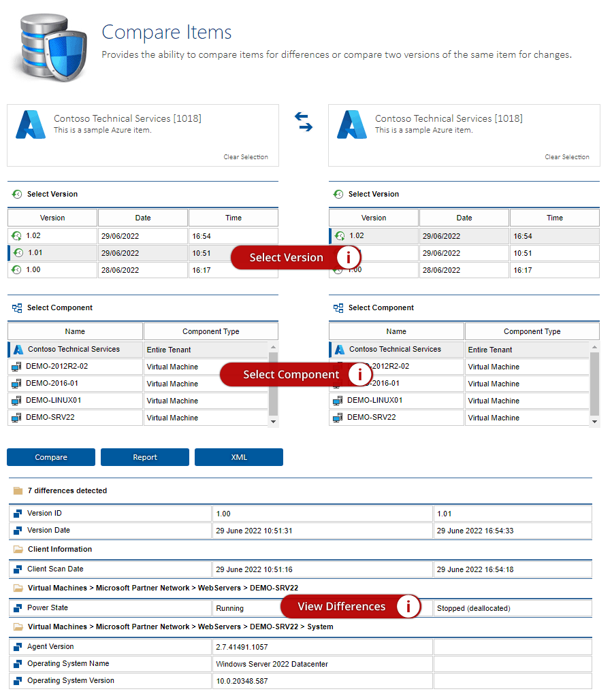Click version 1.00 clock icon in left table
This screenshot has width=612, height=700.
tap(16, 269)
